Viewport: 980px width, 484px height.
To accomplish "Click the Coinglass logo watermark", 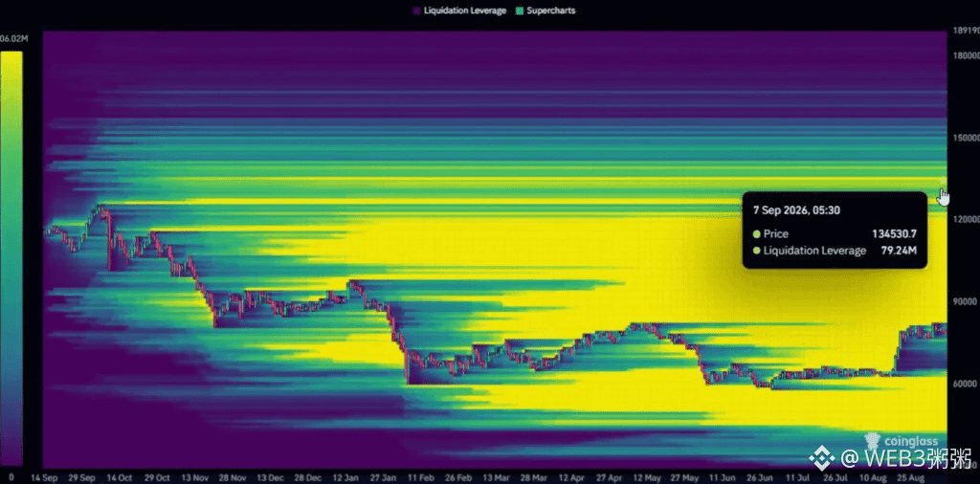I will [901, 442].
